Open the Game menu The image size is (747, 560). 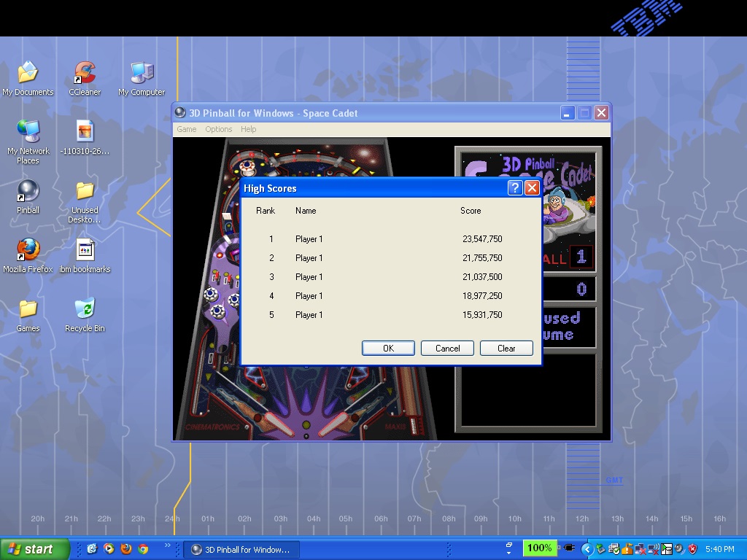pos(187,129)
